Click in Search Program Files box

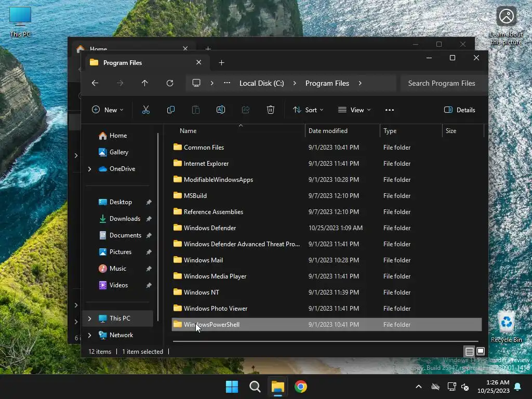point(444,83)
